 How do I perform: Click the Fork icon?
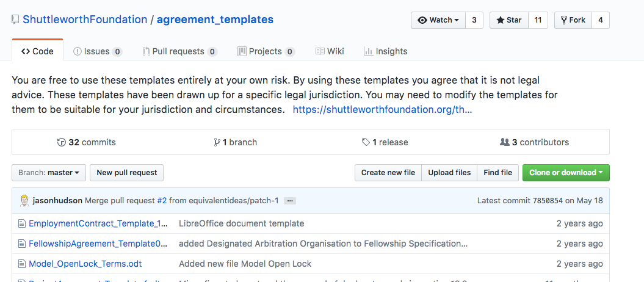point(564,20)
